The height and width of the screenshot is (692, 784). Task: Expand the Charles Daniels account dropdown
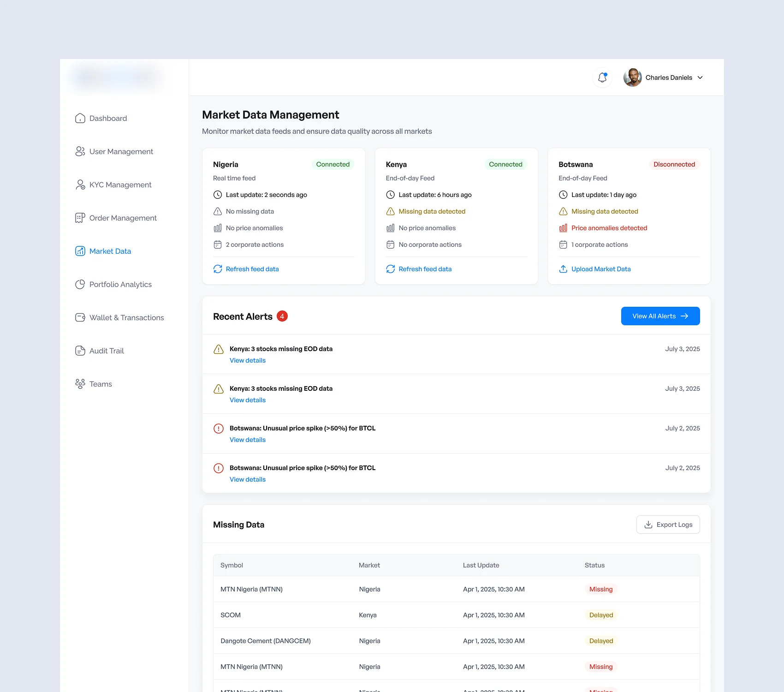point(700,78)
